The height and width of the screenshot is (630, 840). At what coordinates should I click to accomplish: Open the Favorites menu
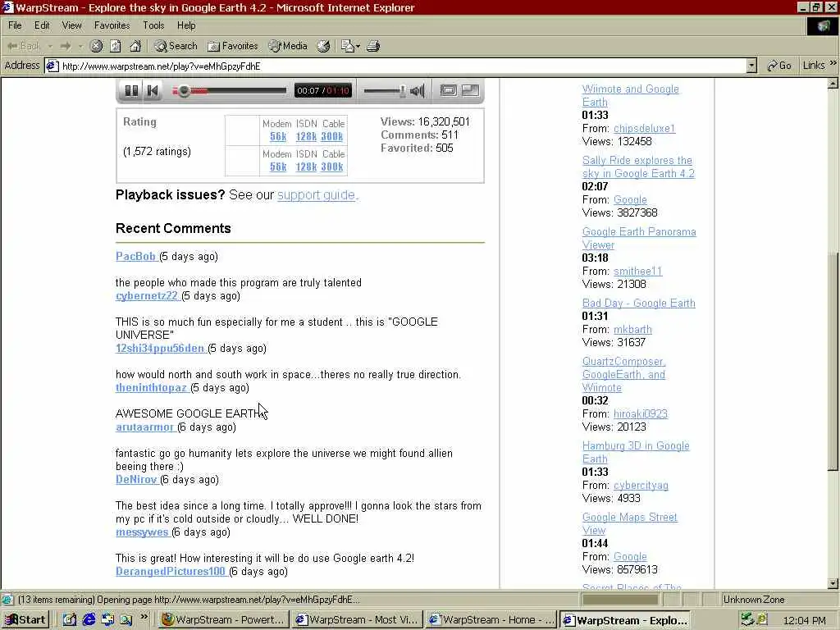112,25
